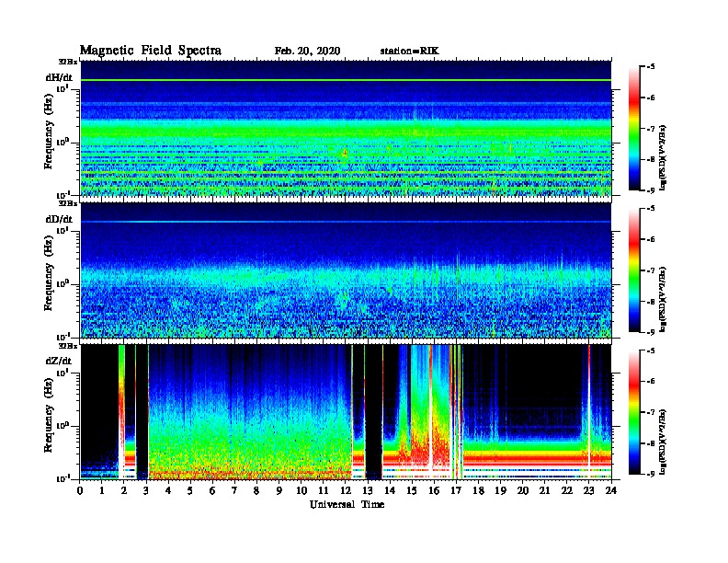Click hour "19" on Universal Time axis
Screen dimensions: 728x563
500,490
